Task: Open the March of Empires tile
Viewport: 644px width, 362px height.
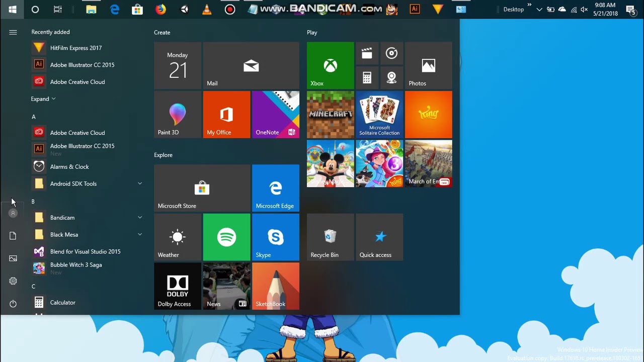Action: coord(428,163)
